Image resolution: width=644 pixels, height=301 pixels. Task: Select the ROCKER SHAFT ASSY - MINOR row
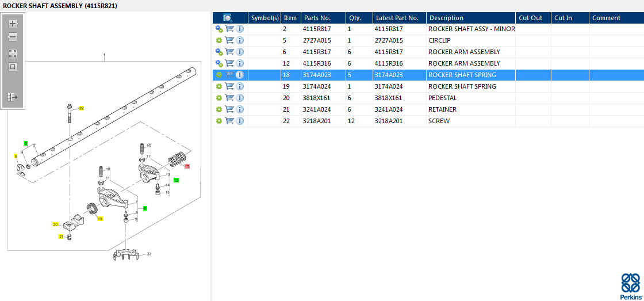(428, 29)
